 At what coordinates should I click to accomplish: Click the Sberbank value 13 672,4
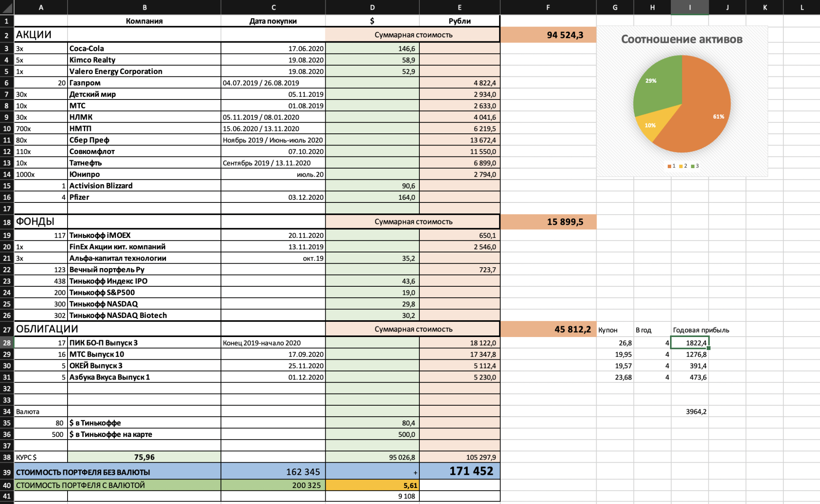[460, 140]
